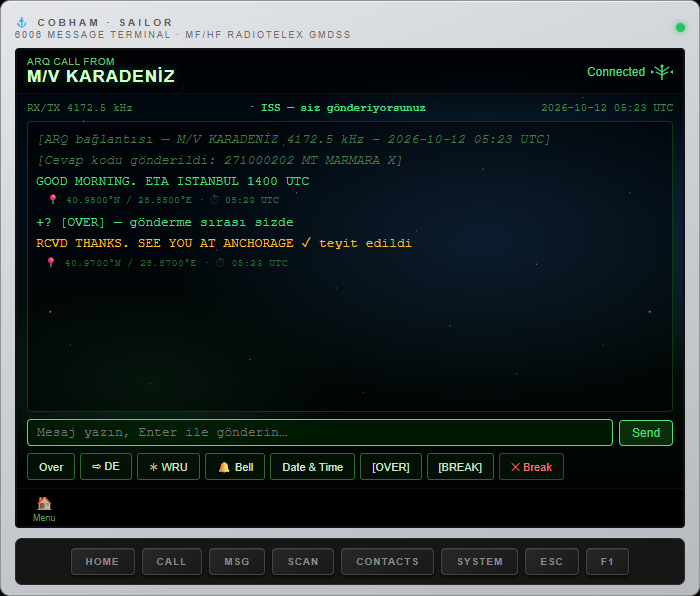Click the +? [OVER] turn line
This screenshot has width=700, height=596.
(165, 222)
